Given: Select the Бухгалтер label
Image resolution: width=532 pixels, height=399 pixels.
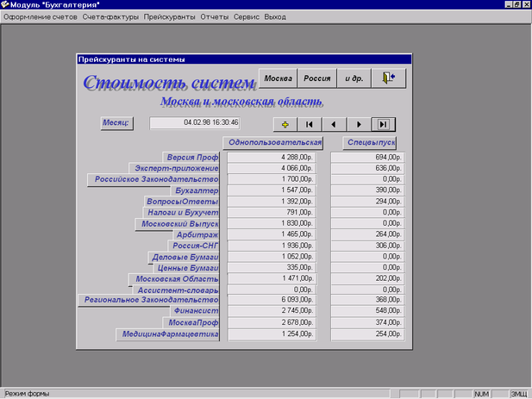Looking at the screenshot, I should tap(195, 190).
